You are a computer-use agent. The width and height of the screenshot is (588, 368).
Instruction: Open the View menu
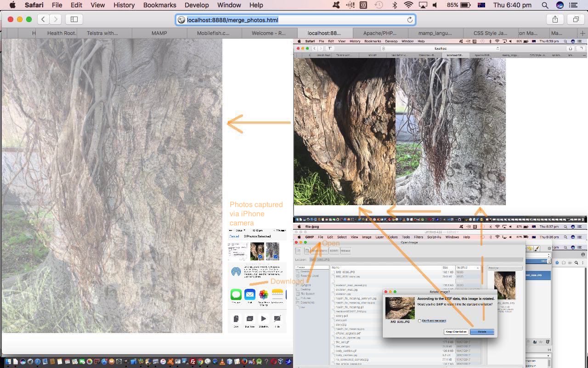(x=97, y=5)
